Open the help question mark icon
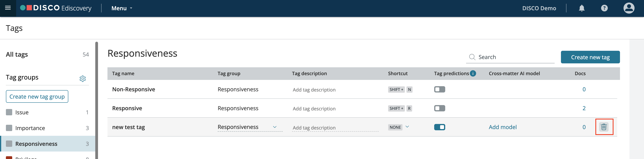644x159 pixels. [x=604, y=8]
